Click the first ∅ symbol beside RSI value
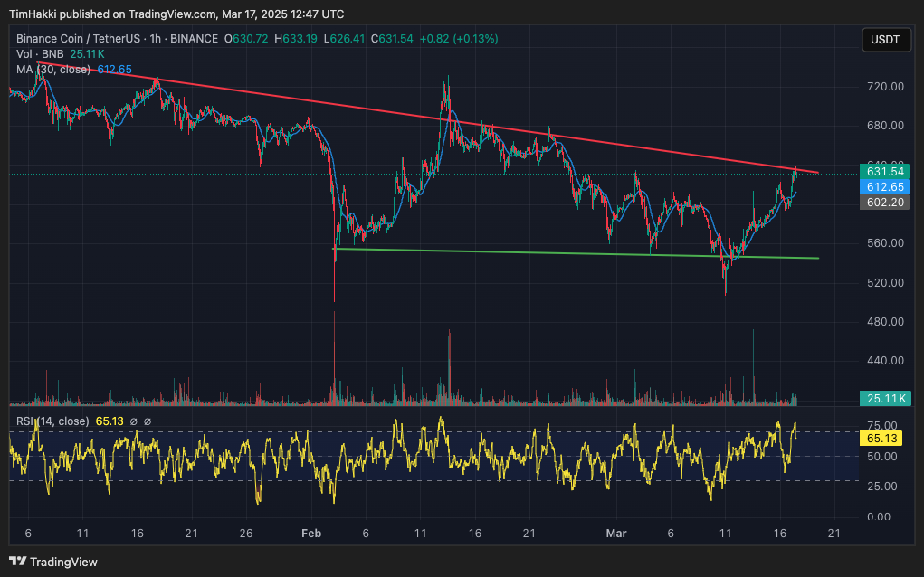The width and height of the screenshot is (924, 577). (x=133, y=421)
